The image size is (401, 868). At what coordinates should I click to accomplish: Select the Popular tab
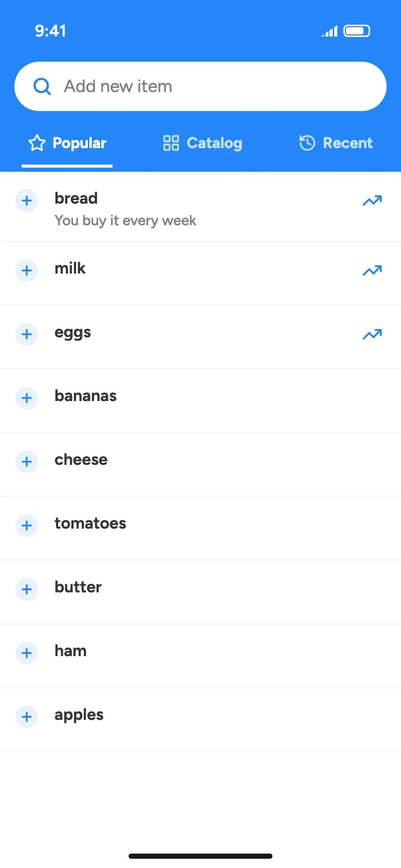tap(67, 143)
